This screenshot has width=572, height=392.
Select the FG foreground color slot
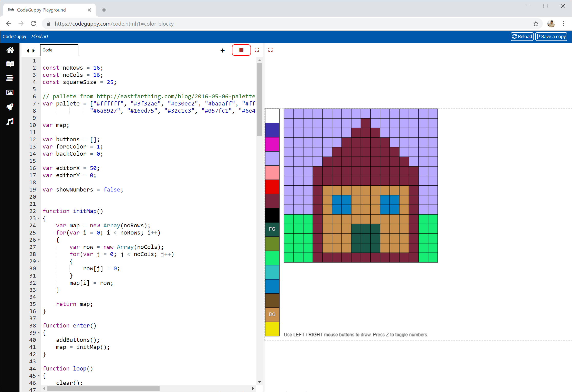[272, 229]
